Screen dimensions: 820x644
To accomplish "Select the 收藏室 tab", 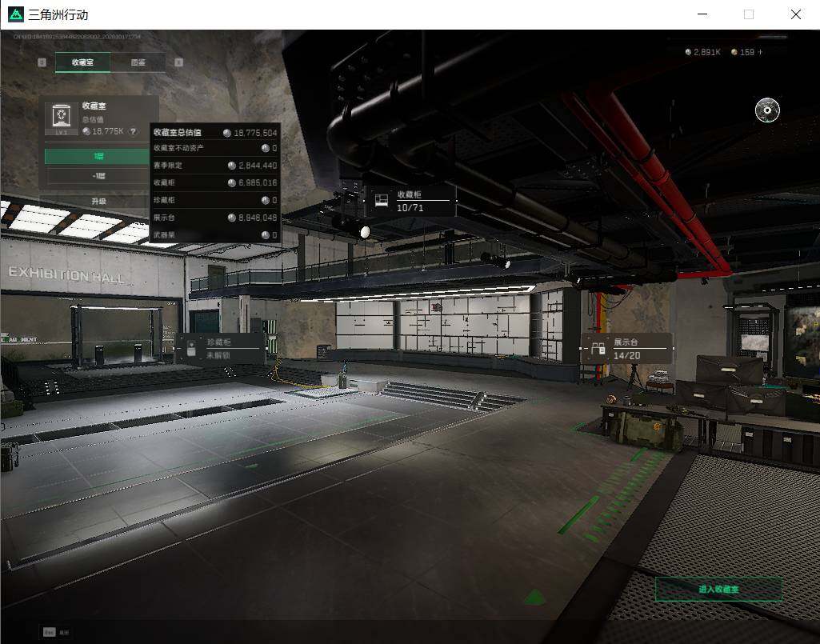I will (x=82, y=62).
